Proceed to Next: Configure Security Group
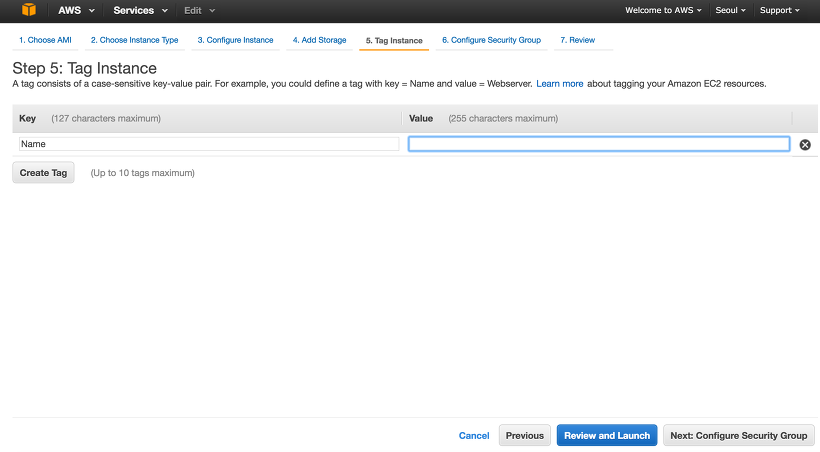This screenshot has height=452, width=820. click(739, 435)
